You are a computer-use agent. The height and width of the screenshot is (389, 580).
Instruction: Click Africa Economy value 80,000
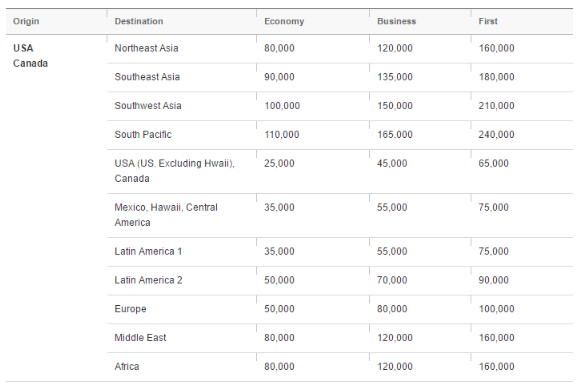click(x=279, y=366)
